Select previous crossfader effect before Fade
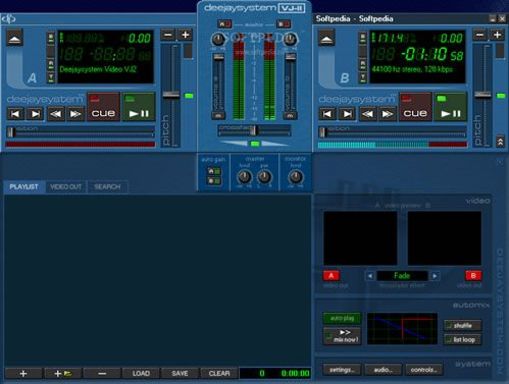Image resolution: width=509 pixels, height=384 pixels. (370, 276)
